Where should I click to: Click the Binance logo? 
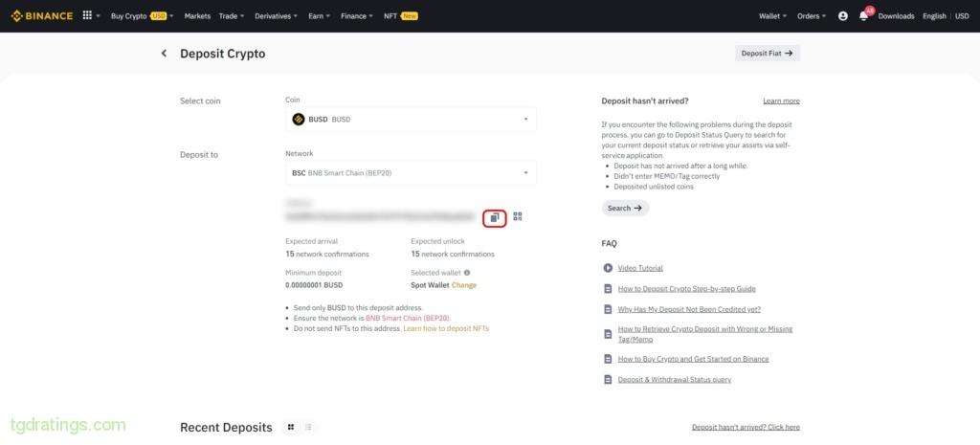pyautogui.click(x=42, y=15)
